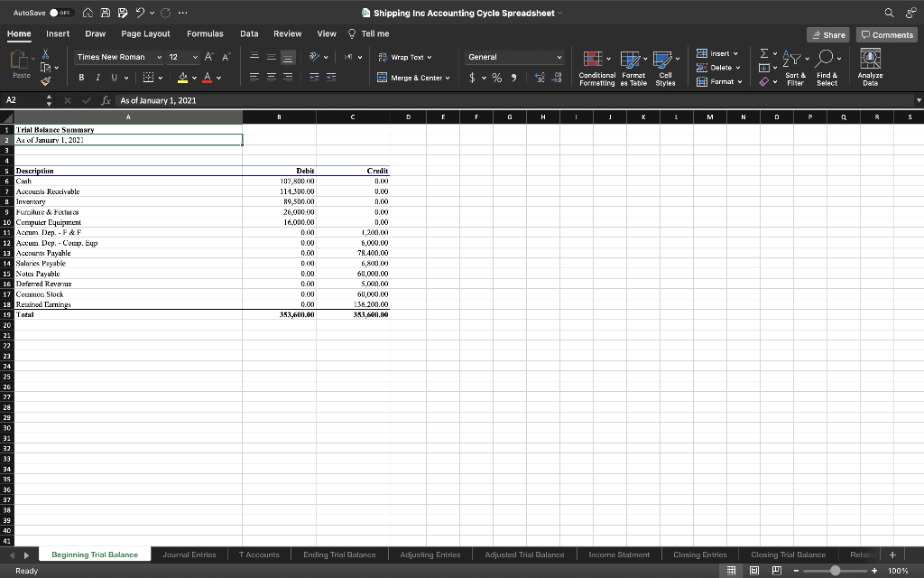Click the Redo icon in title bar
Image resolution: width=924 pixels, height=578 pixels.
pos(166,13)
